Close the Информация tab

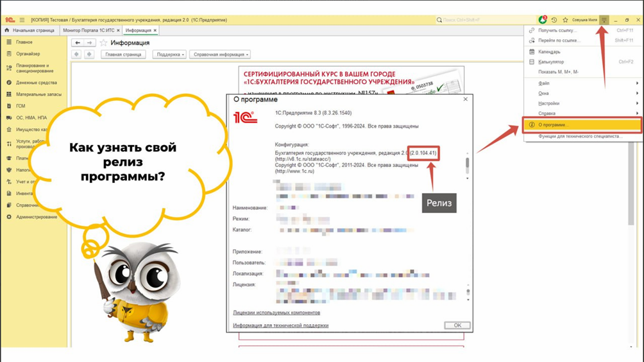(155, 30)
